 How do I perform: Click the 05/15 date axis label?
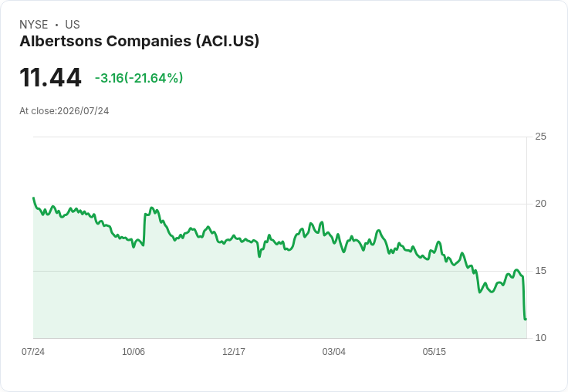[434, 351]
